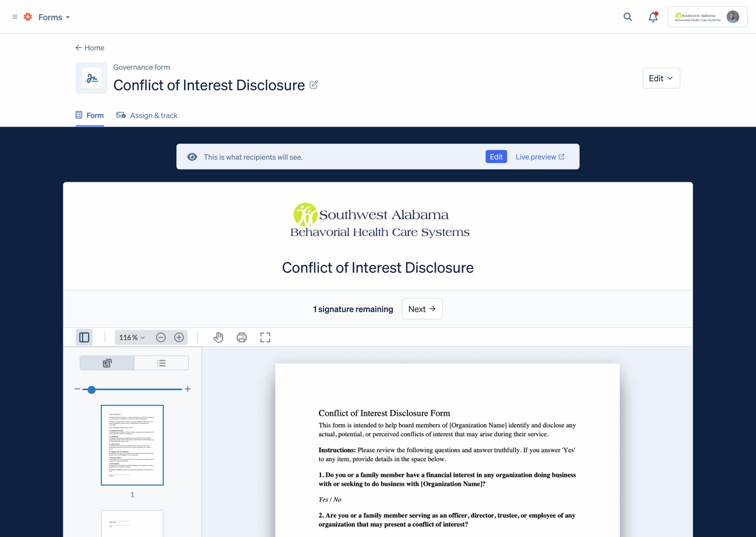Image resolution: width=756 pixels, height=537 pixels.
Task: Click the page number 1 label
Action: tap(132, 495)
